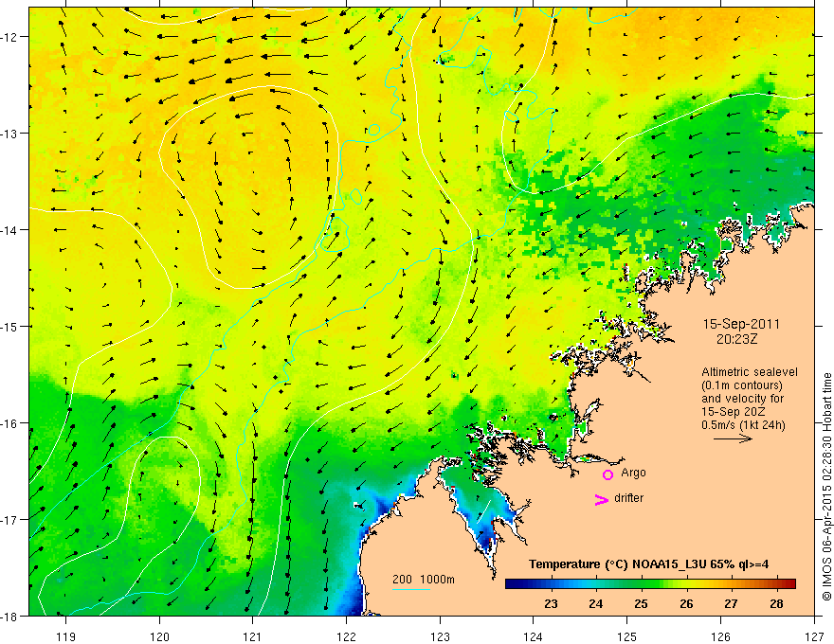Click the latitude -16 axis label
834x644 pixels.
click(x=9, y=423)
